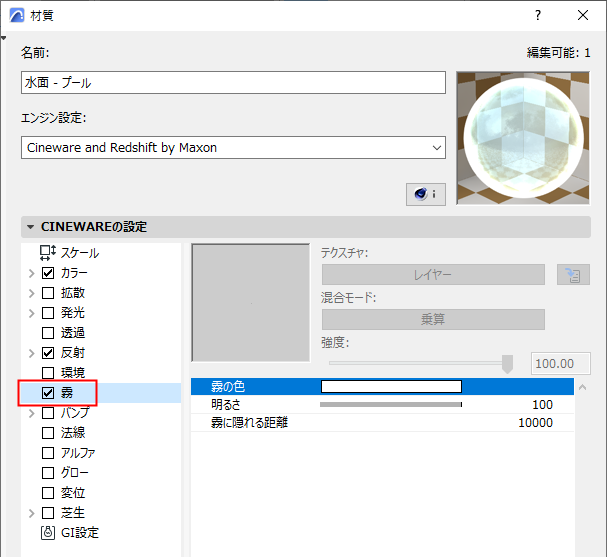Expand the 反射 tree item
The image size is (607, 557).
(32, 353)
